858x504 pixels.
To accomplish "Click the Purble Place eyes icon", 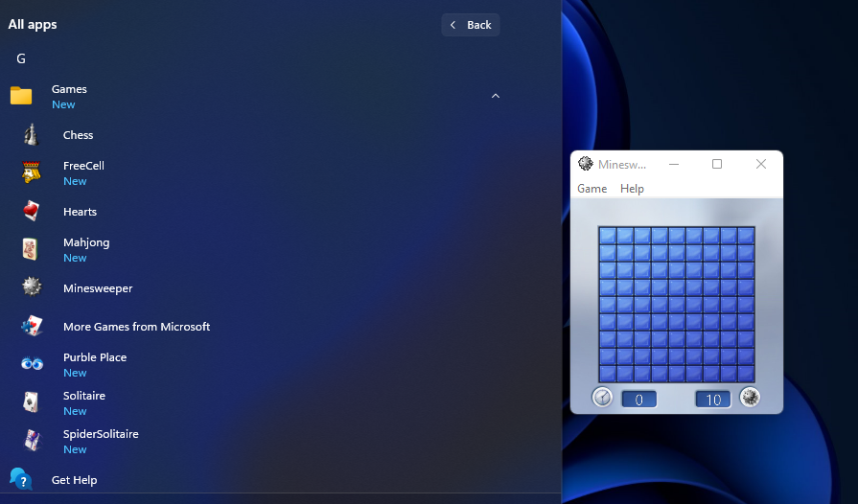I will point(32,363).
